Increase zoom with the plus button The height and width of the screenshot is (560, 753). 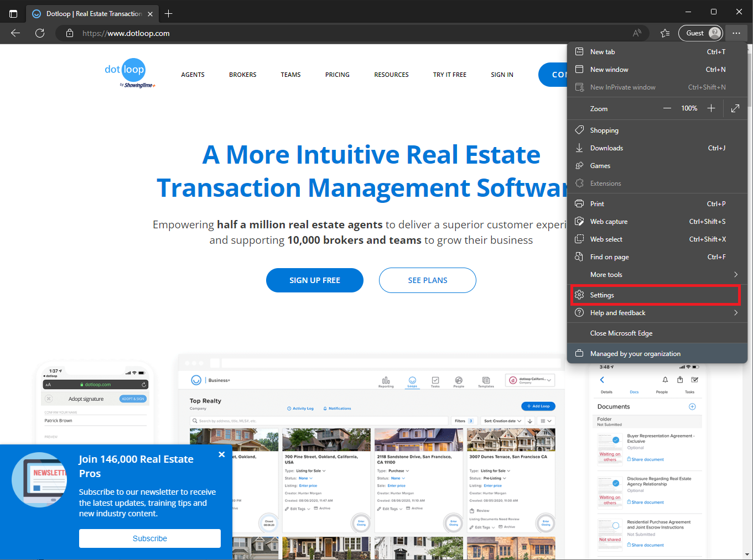[x=712, y=108]
